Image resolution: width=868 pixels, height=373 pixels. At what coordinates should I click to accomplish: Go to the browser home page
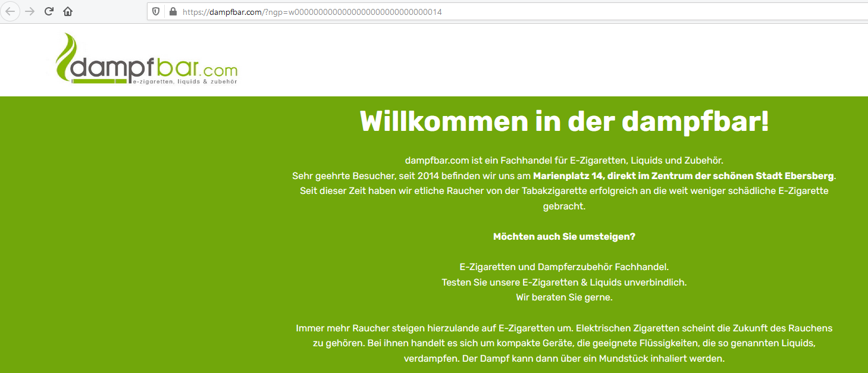point(68,11)
